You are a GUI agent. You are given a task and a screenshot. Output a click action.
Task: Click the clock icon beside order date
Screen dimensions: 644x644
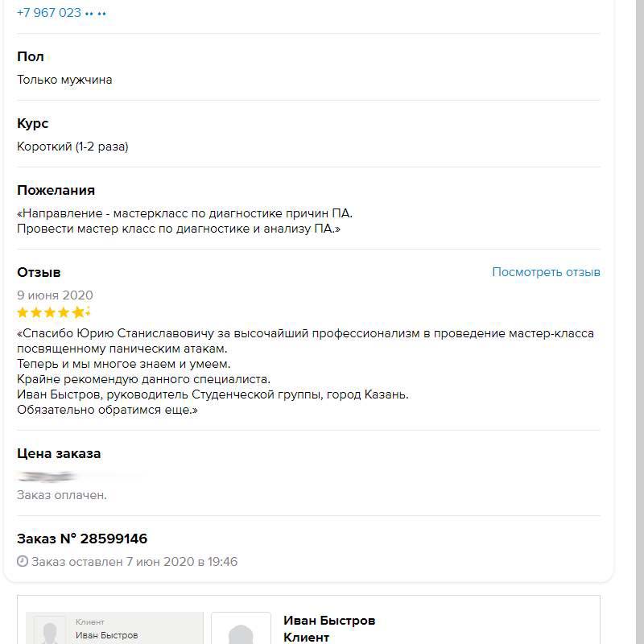[23, 562]
